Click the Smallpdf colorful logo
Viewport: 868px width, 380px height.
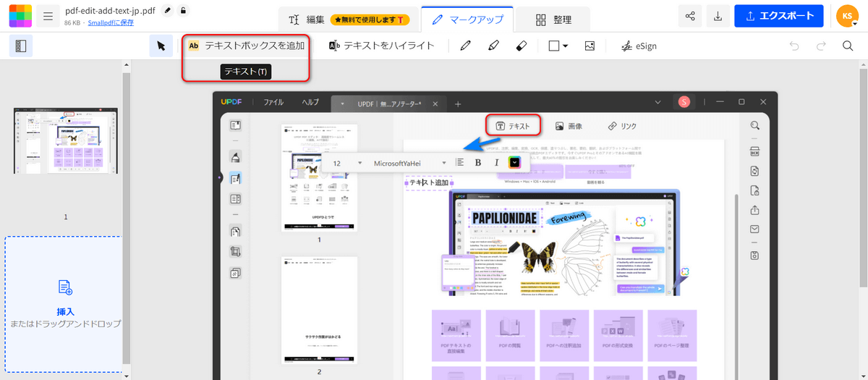[x=20, y=15]
